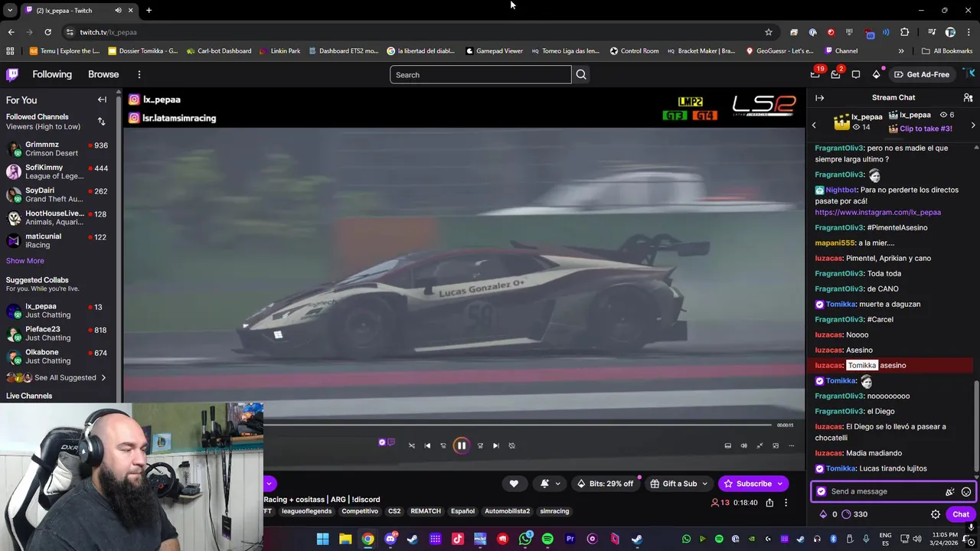
Task: Open chat settings gear
Action: click(935, 514)
